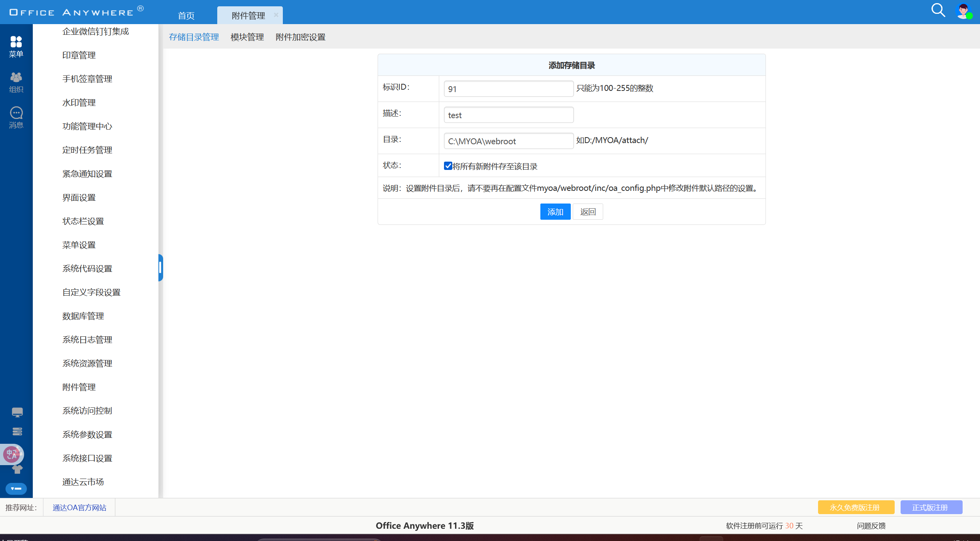980x541 pixels.
Task: Click the 返回 button
Action: 587,212
